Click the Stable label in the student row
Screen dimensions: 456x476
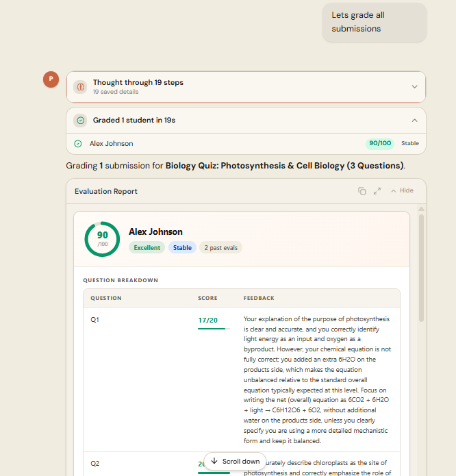(x=410, y=143)
